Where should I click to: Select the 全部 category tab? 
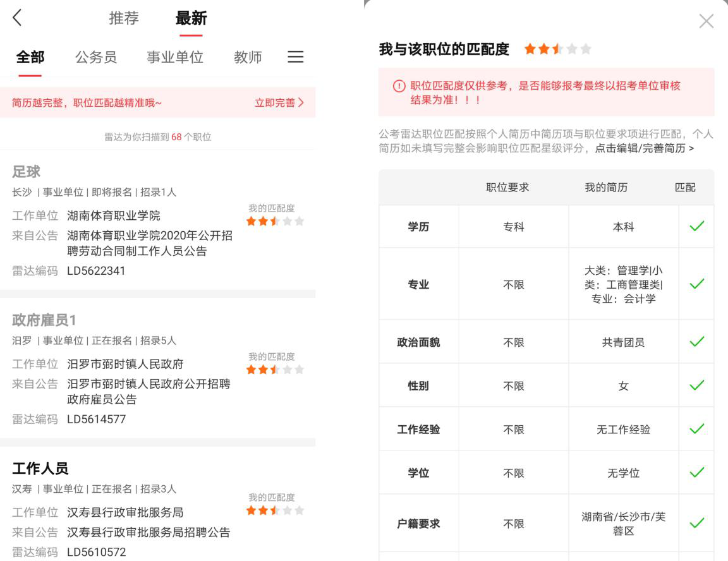[30, 57]
